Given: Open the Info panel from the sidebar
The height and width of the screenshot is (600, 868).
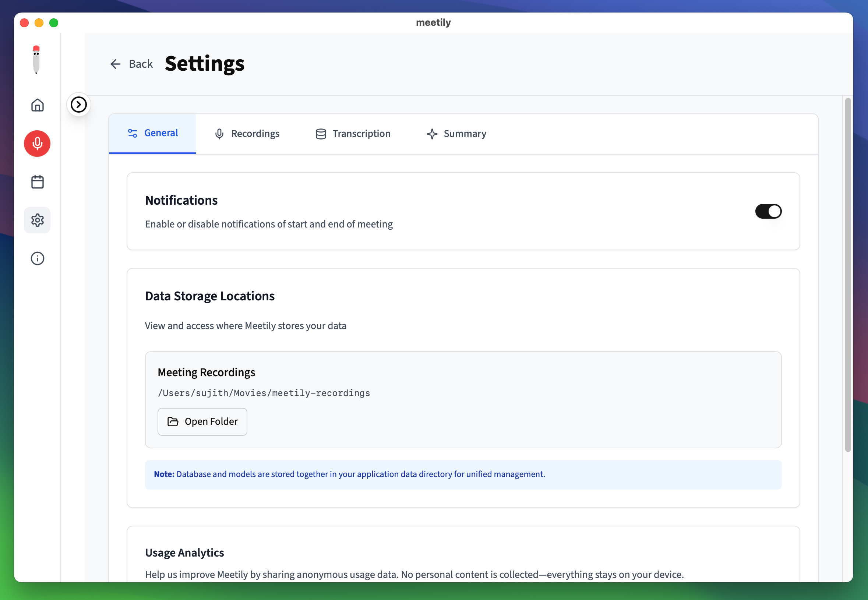Looking at the screenshot, I should 37,258.
